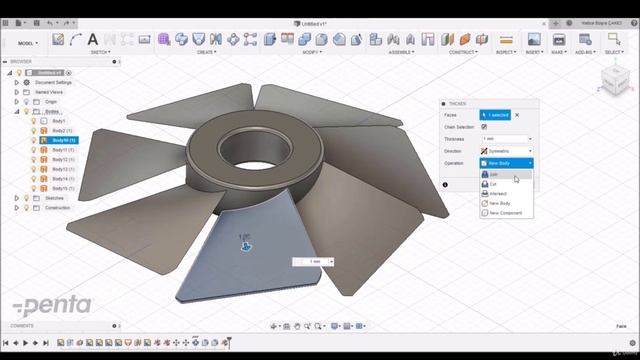Toggle visibility bulb of Body12 (1)
Screen dimensions: 640x360
[34, 160]
